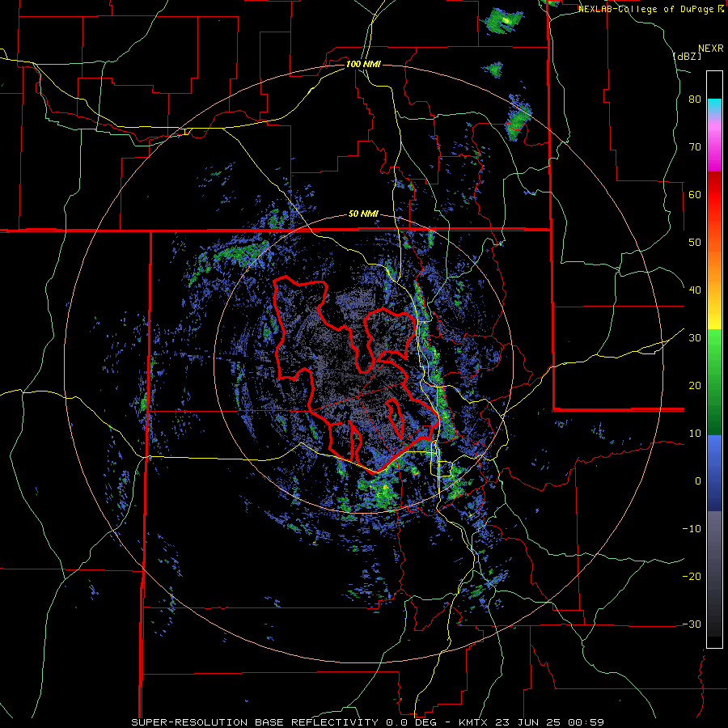Click the "50 NMI" range ring label
This screenshot has height=728, width=728.
pos(363,214)
